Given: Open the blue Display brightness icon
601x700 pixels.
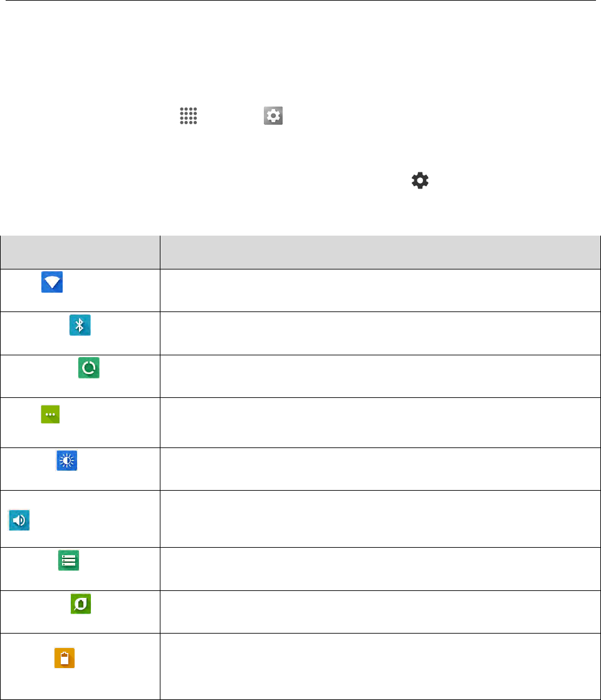Looking at the screenshot, I should [x=66, y=460].
